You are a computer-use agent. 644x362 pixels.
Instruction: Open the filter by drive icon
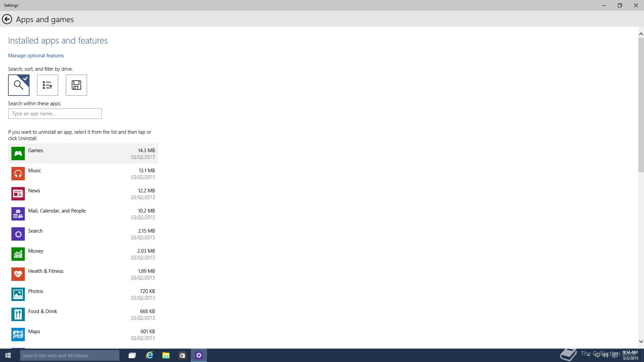[76, 85]
